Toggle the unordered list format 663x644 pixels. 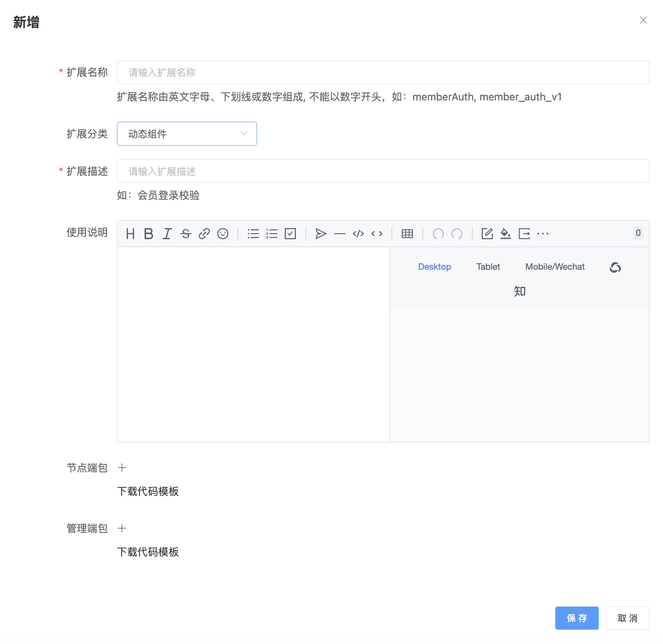click(253, 234)
